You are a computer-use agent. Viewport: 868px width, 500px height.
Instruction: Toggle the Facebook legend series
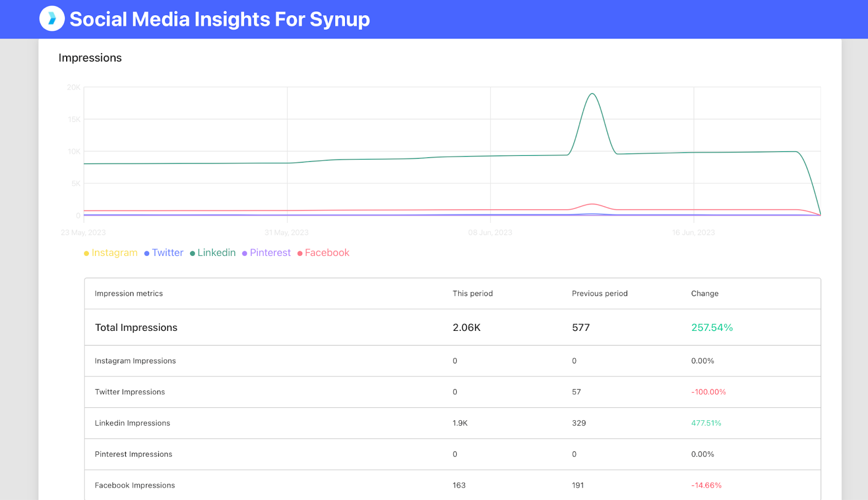(323, 253)
